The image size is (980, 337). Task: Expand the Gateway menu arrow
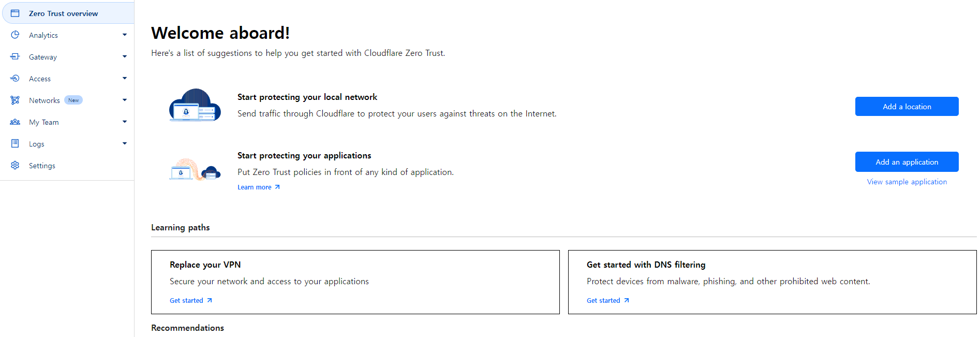pyautogui.click(x=125, y=56)
